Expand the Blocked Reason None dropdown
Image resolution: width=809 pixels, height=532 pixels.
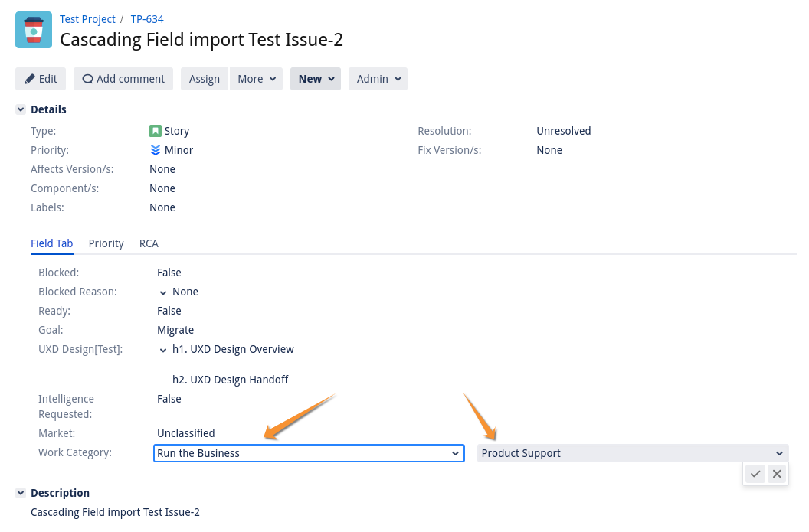162,292
